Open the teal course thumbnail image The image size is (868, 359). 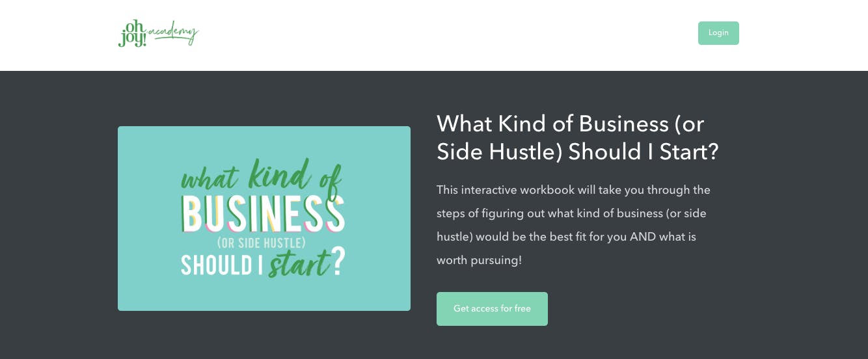(264, 219)
